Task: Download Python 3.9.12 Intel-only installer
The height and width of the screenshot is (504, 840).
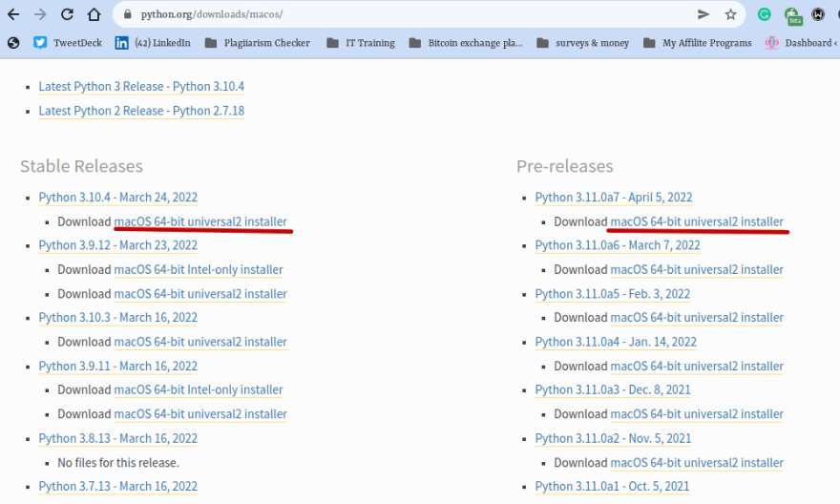Action: point(199,270)
